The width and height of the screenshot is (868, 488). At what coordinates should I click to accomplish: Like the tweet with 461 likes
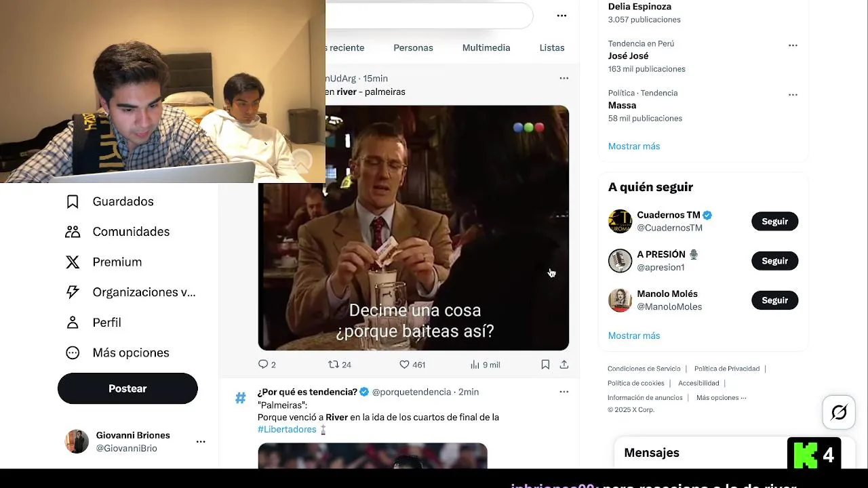coord(404,365)
